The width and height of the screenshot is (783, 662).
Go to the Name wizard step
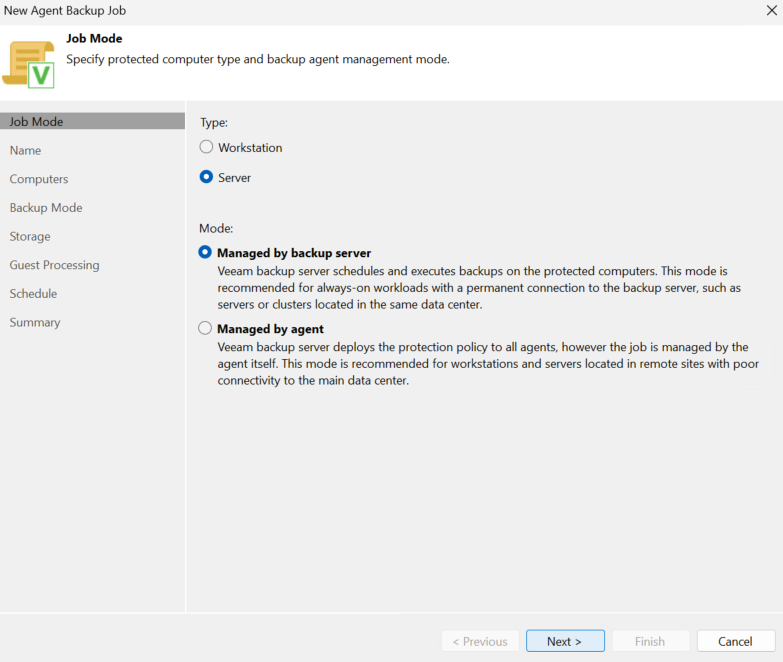click(25, 150)
